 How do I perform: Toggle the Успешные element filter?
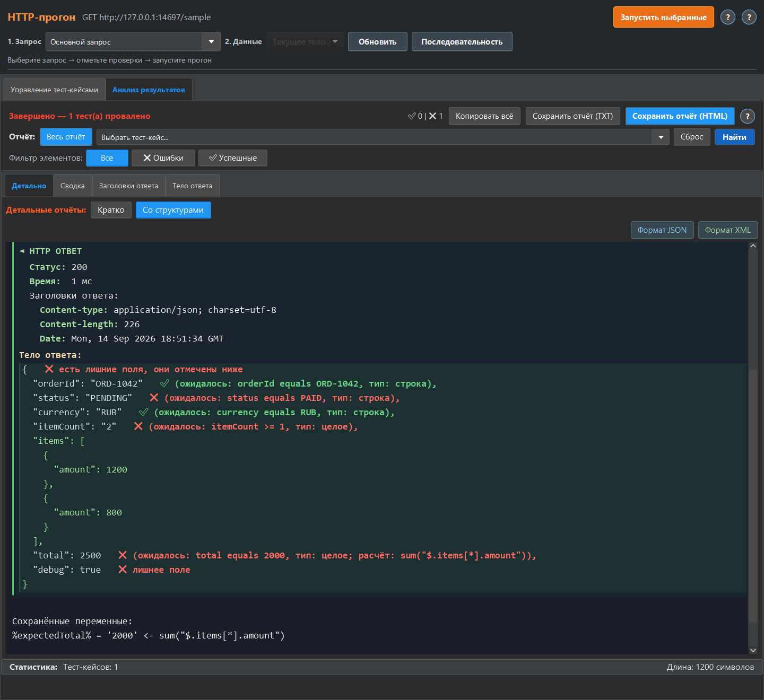pos(233,158)
